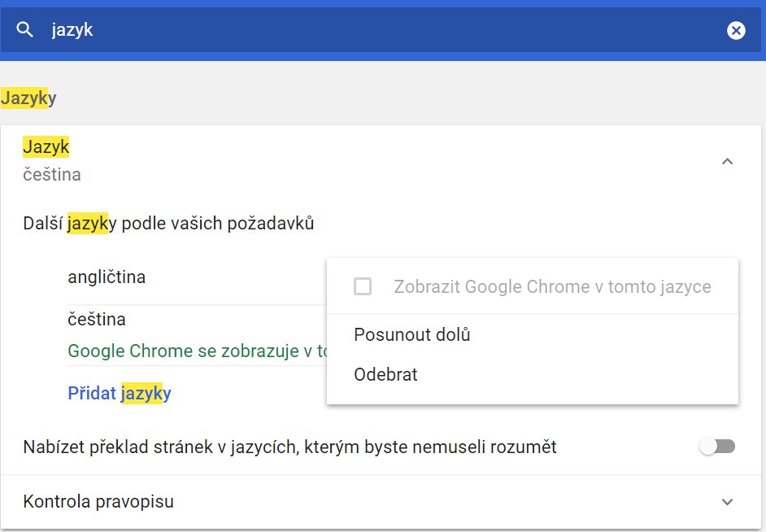The image size is (766, 532).
Task: Expand the Kontrola pravopisu chevron
Action: (x=728, y=502)
